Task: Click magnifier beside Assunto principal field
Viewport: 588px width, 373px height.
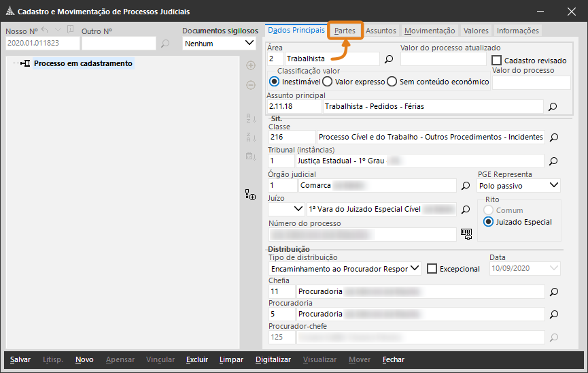Action: pyautogui.click(x=553, y=107)
